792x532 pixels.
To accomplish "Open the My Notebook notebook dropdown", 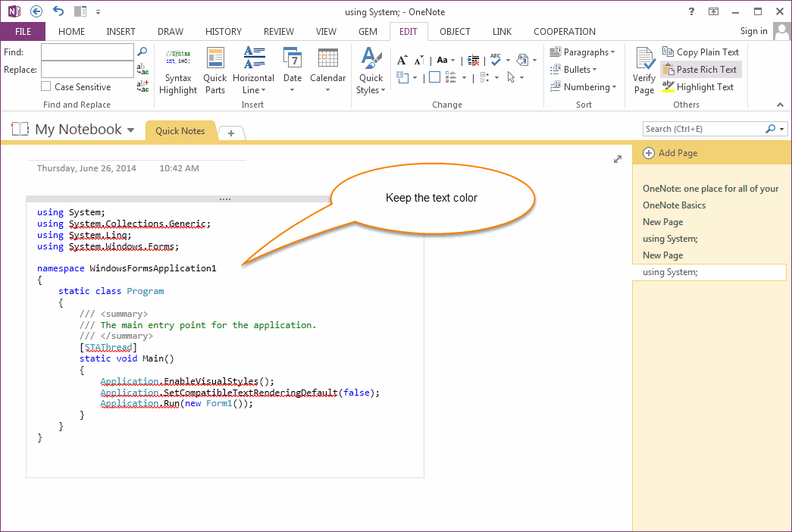I will (132, 129).
